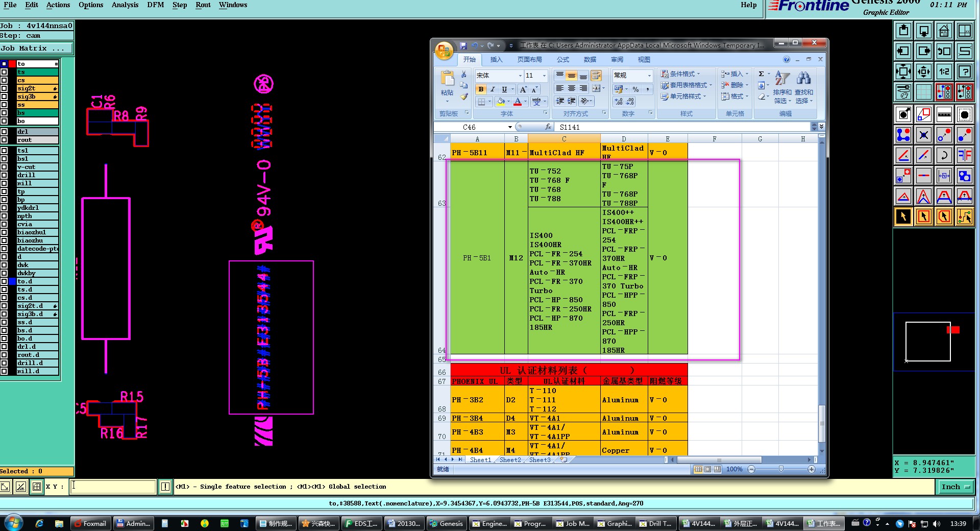Open the number format dropdown showing 常规
980x531 pixels.
pyautogui.click(x=649, y=76)
